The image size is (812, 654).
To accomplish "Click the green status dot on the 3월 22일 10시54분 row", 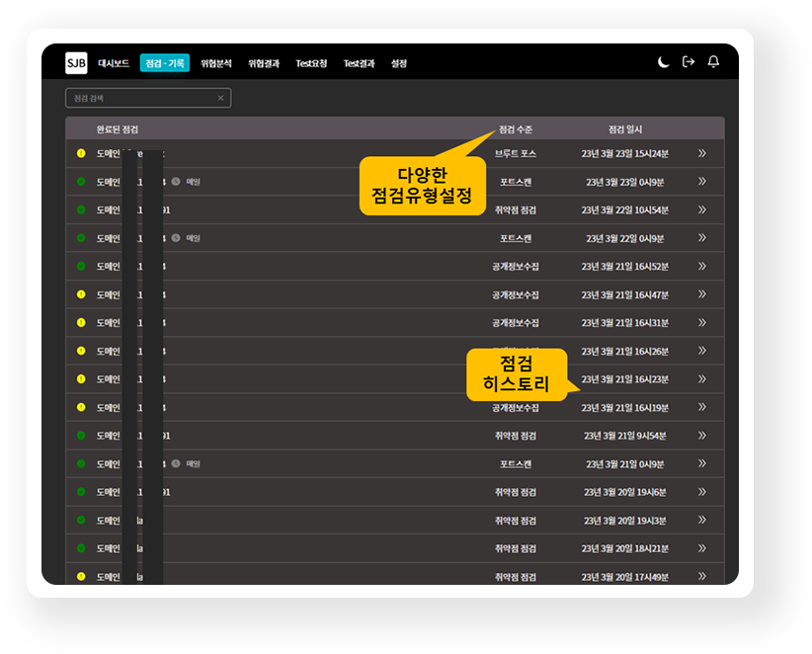I will (81, 209).
